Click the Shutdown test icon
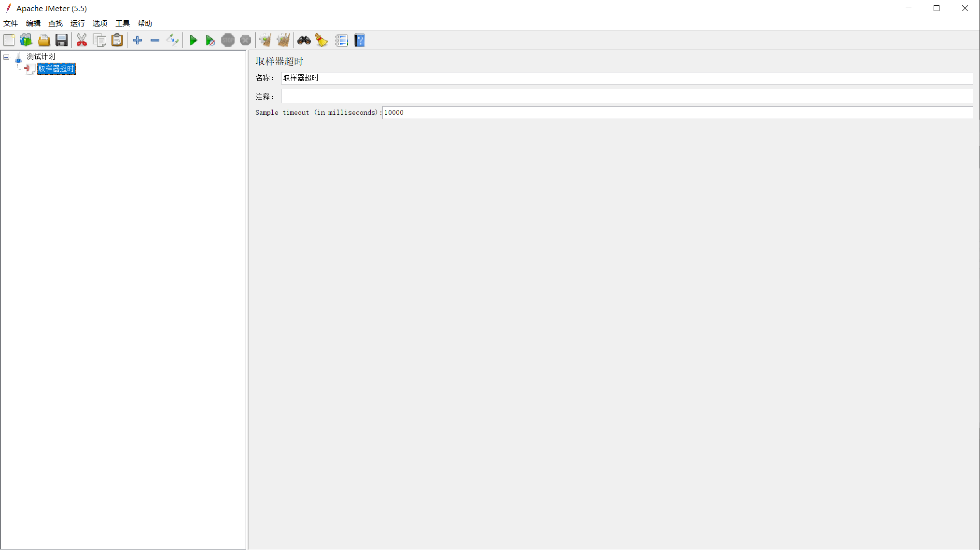This screenshot has height=550, width=980. tap(246, 41)
